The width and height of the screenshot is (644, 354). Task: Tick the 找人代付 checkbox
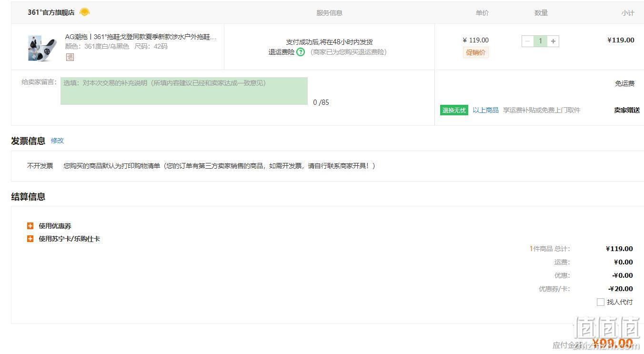(x=601, y=302)
